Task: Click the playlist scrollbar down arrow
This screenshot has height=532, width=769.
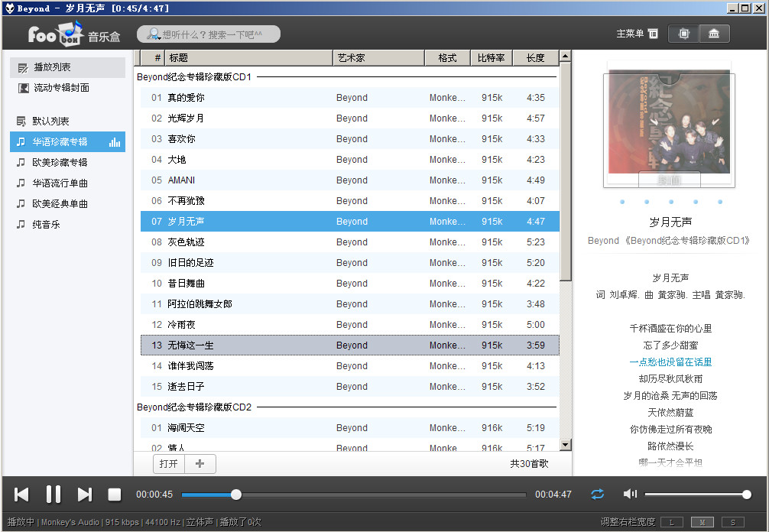Action: point(565,445)
